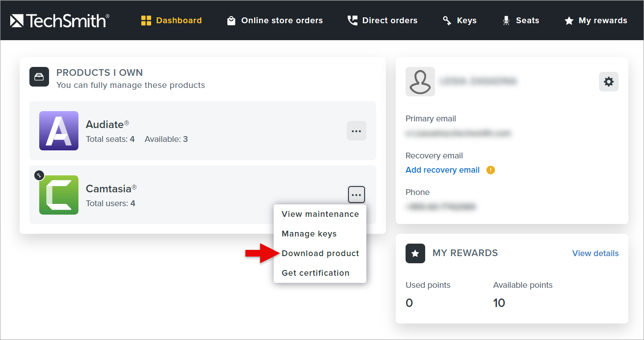
Task: Select Get certification option
Action: 315,273
